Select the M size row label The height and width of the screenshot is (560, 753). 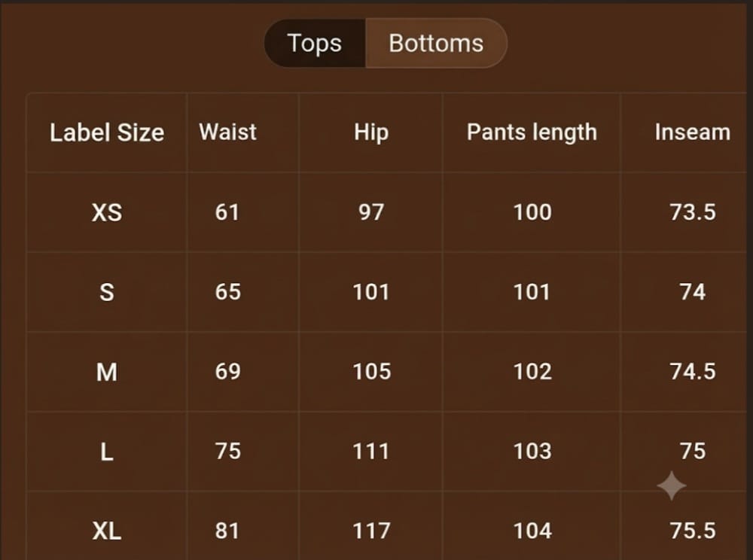click(107, 372)
